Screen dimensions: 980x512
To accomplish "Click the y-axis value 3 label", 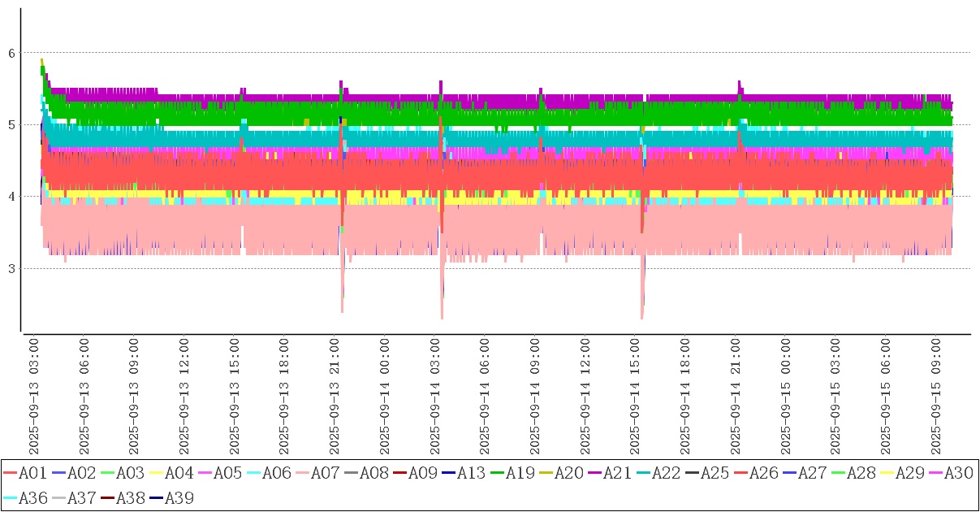I will [11, 268].
